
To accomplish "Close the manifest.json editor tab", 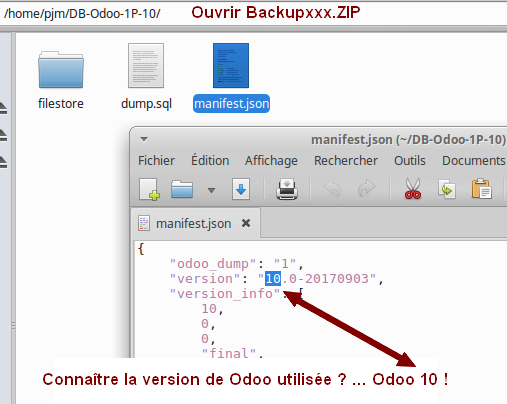I will 246,223.
